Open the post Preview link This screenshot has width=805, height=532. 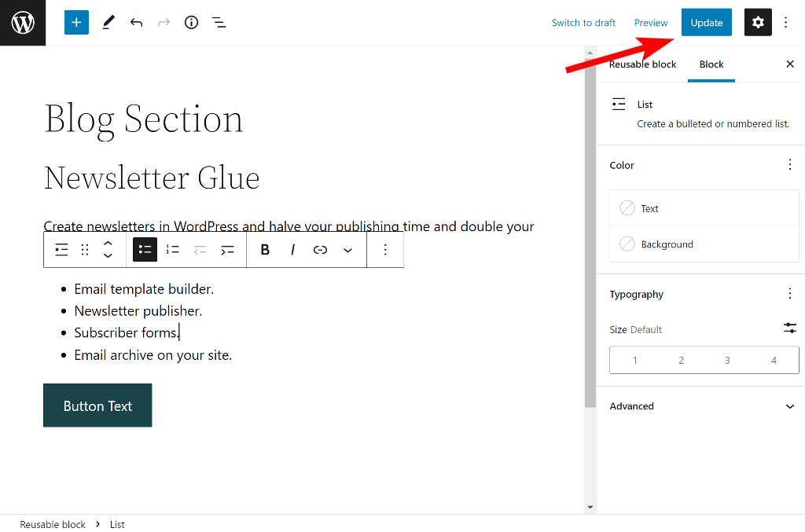tap(650, 22)
